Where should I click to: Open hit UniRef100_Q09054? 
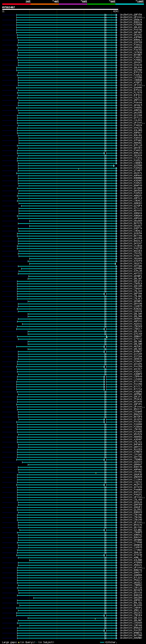131,233
